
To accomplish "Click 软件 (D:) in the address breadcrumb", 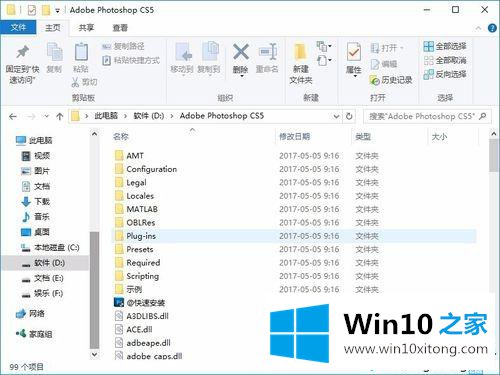I will 149,116.
